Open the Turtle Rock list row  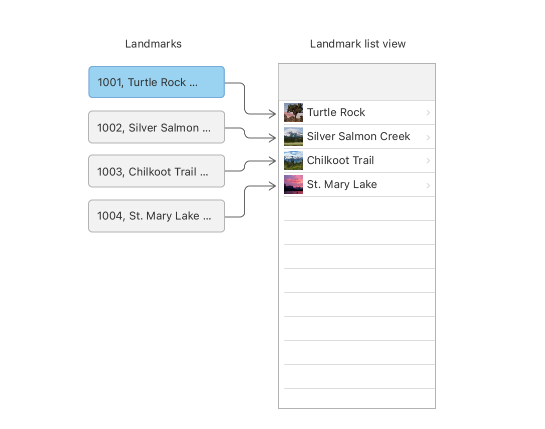pyautogui.click(x=357, y=113)
